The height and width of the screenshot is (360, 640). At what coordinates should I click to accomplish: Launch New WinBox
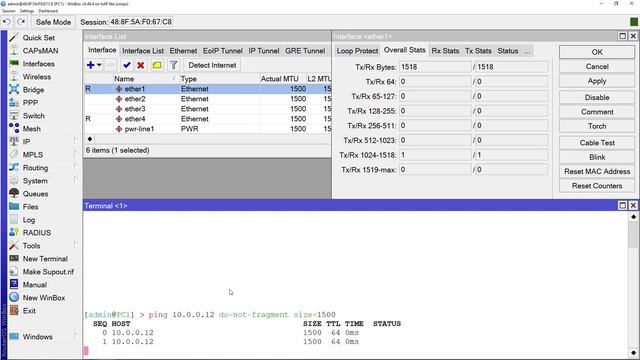44,298
